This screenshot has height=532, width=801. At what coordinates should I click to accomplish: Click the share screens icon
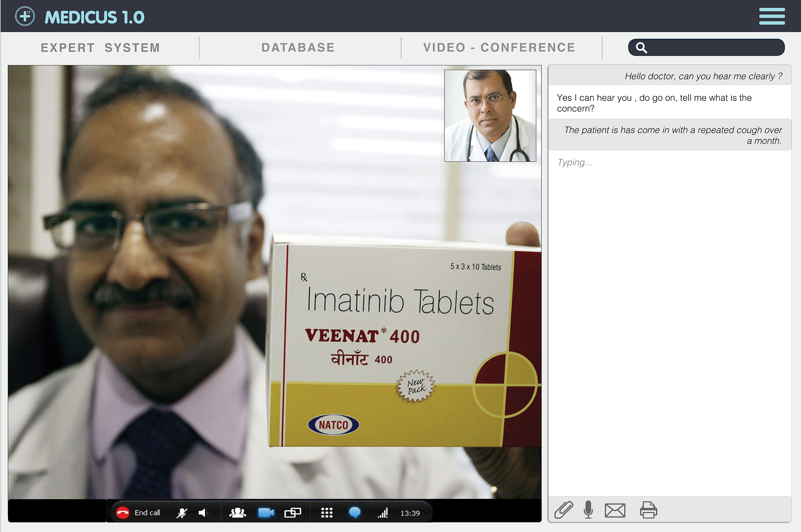pyautogui.click(x=293, y=512)
